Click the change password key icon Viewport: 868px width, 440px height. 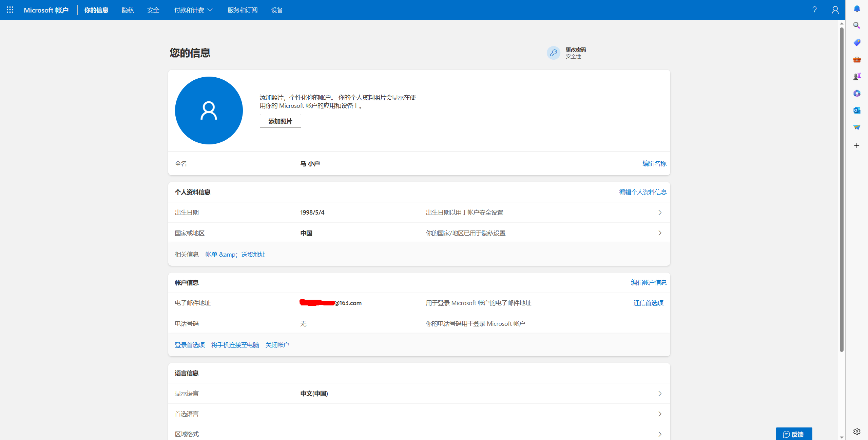553,53
